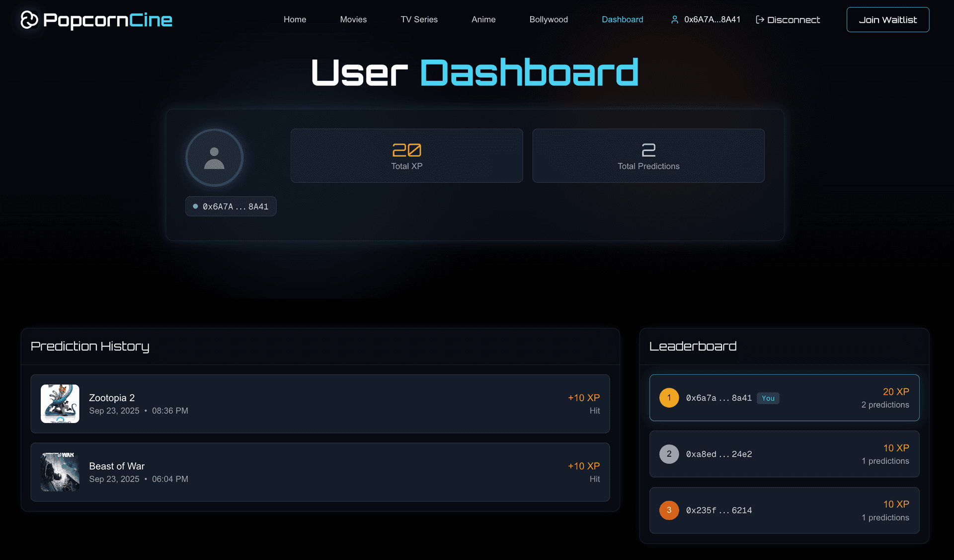Click the You badge on the top leaderboard entry
This screenshot has width=954, height=560.
click(767, 398)
